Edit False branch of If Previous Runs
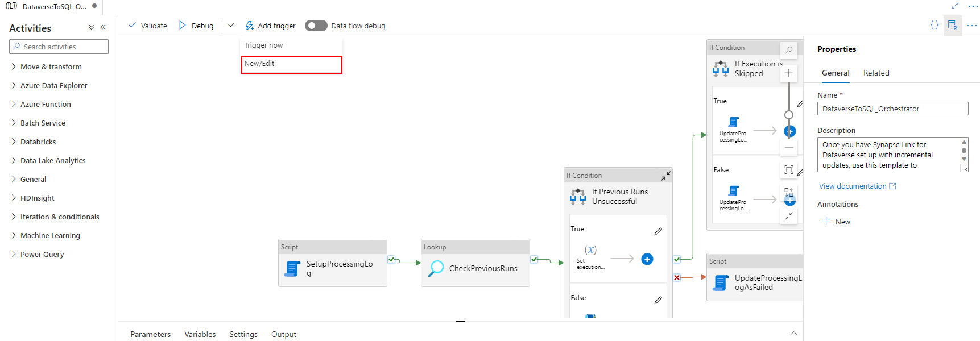 point(658,300)
